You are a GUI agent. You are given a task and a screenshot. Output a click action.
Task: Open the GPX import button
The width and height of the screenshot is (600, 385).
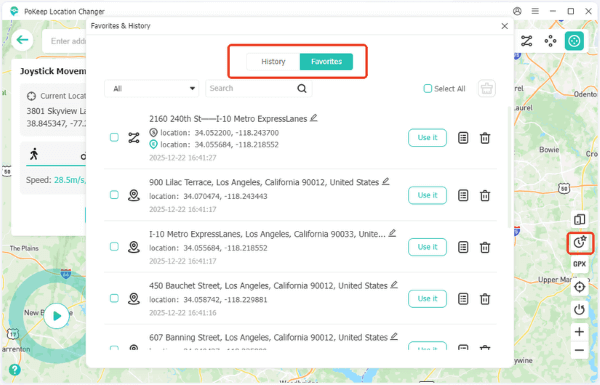click(x=579, y=264)
